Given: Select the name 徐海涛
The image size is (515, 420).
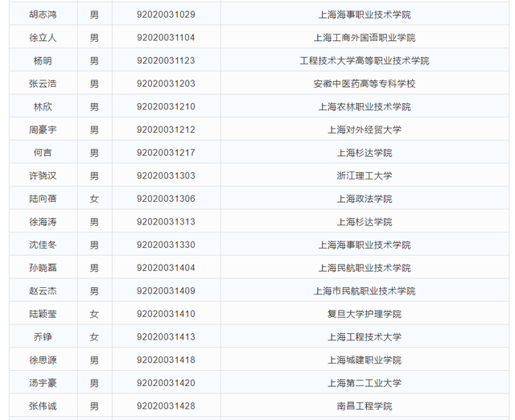Looking at the screenshot, I should [x=43, y=222].
